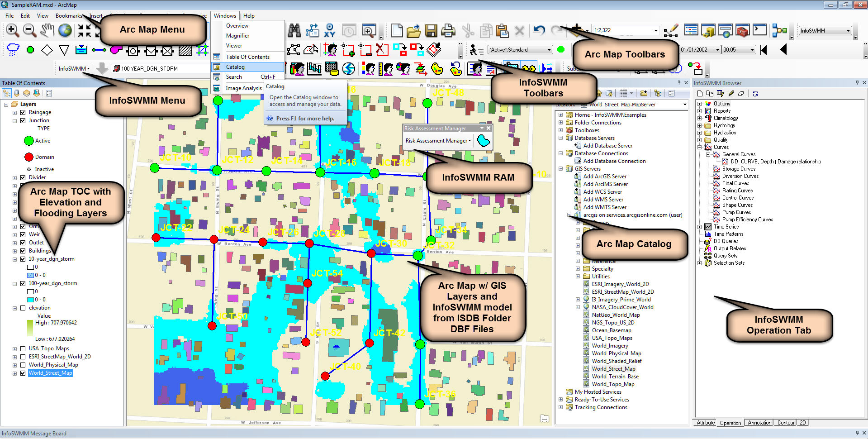Viewport: 868px width, 439px height.
Task: Open the map scale dropdown
Action: (656, 30)
